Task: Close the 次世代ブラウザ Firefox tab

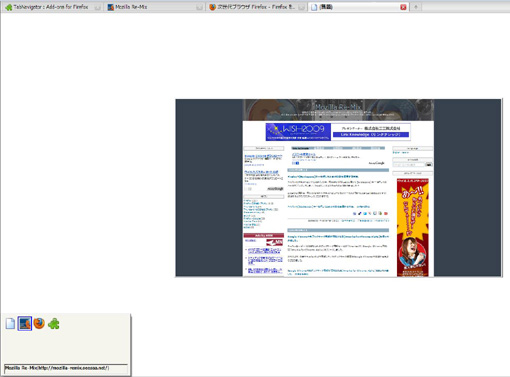Action: (301, 7)
